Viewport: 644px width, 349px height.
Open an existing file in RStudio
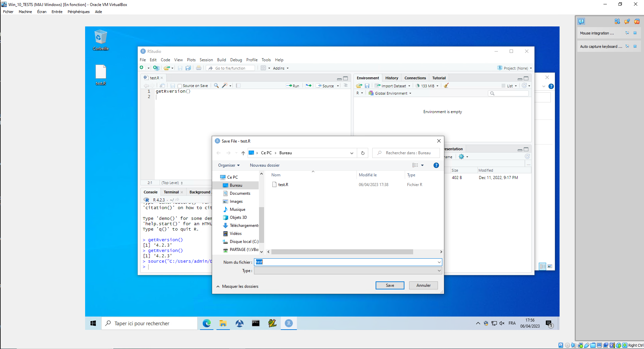[x=167, y=68]
